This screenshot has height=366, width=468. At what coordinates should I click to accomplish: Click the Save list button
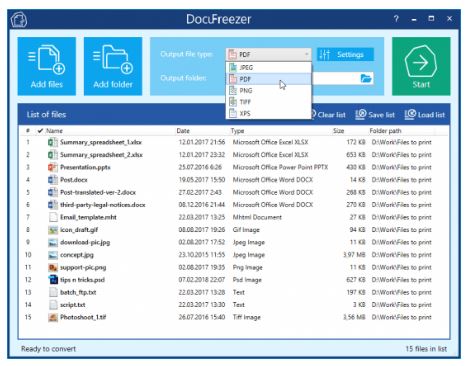[375, 115]
